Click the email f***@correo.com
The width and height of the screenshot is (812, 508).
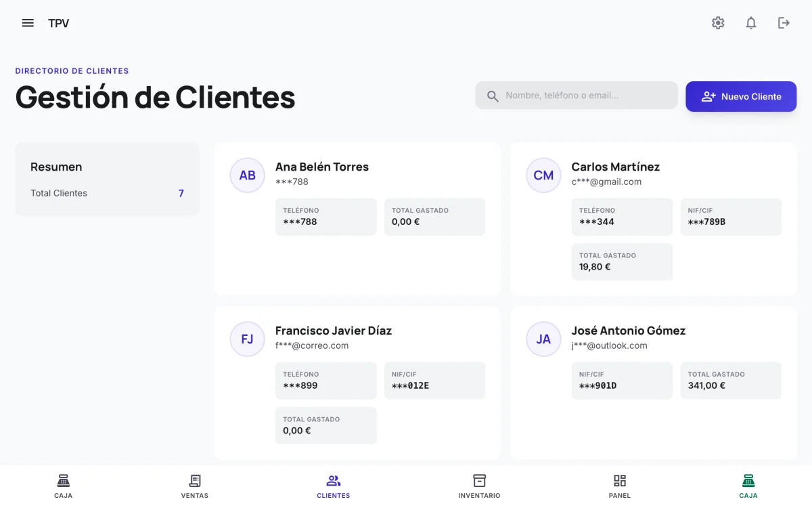click(312, 345)
